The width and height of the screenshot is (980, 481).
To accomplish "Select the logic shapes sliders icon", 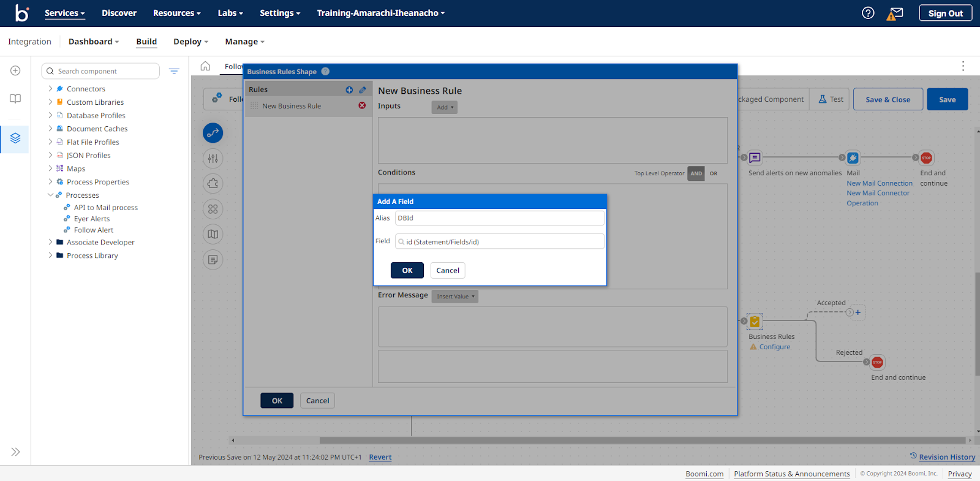I will (x=213, y=158).
